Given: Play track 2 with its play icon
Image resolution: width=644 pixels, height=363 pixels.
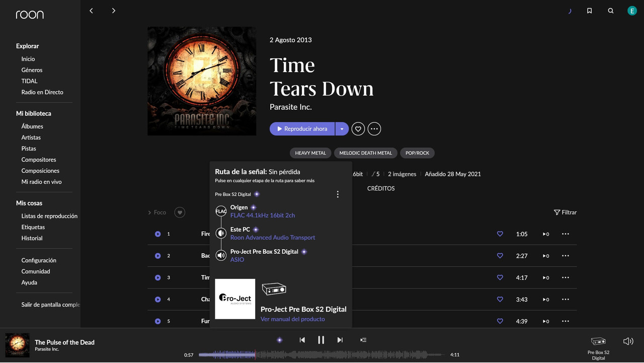Looking at the screenshot, I should tap(157, 256).
